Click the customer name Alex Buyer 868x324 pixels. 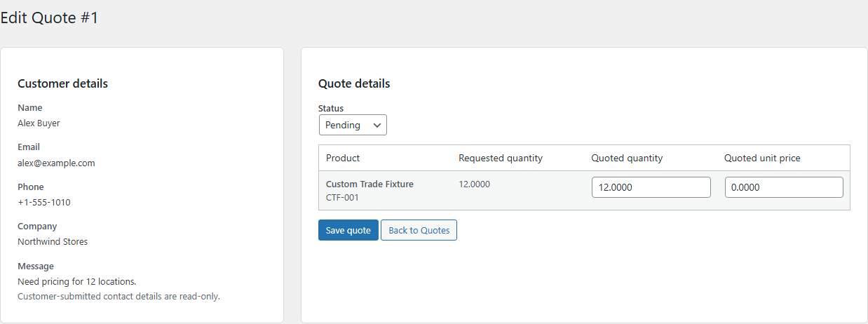point(39,123)
